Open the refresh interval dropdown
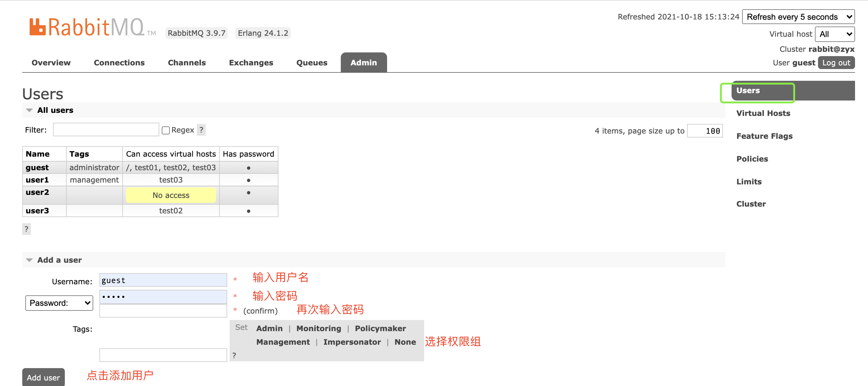The height and width of the screenshot is (386, 868). [798, 17]
